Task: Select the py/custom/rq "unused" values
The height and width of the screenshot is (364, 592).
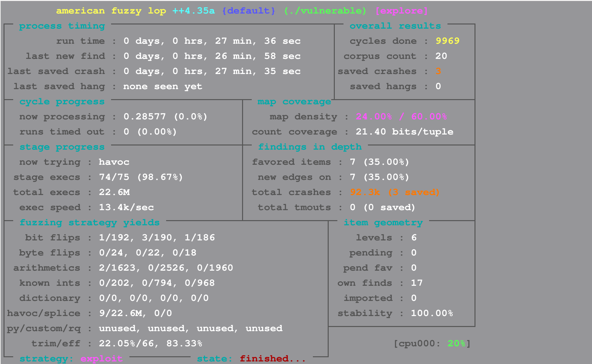Action: pyautogui.click(x=191, y=329)
